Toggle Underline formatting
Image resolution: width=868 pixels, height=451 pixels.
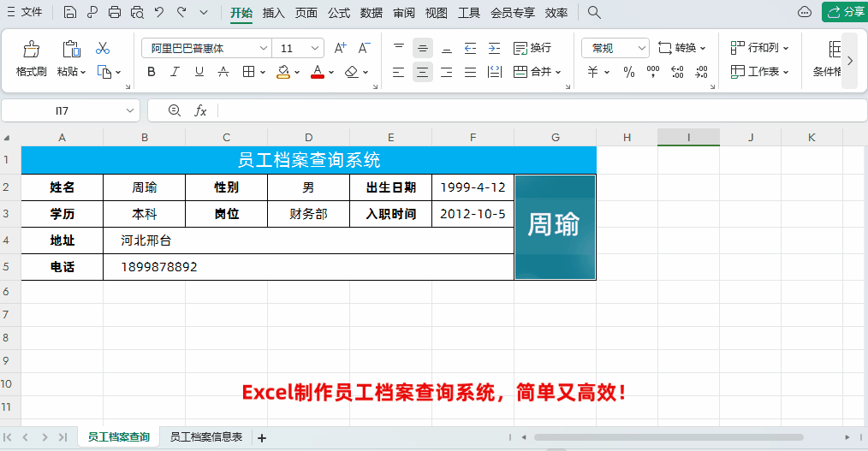coord(199,72)
